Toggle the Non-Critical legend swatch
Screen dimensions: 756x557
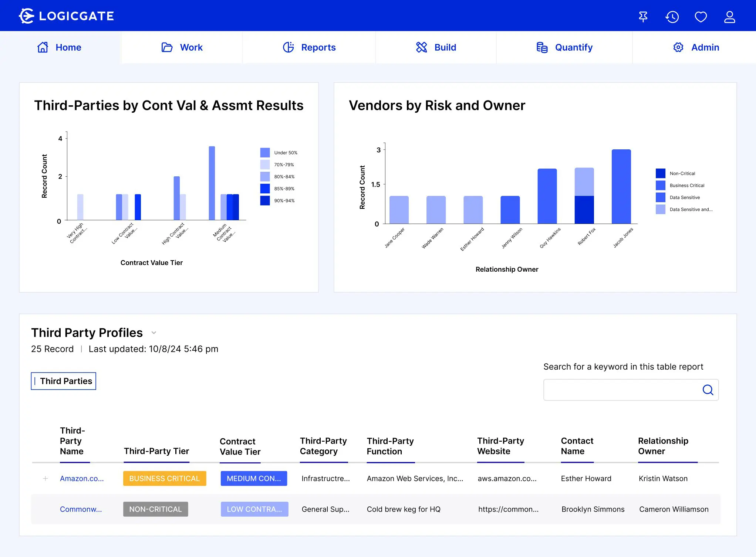[660, 173]
